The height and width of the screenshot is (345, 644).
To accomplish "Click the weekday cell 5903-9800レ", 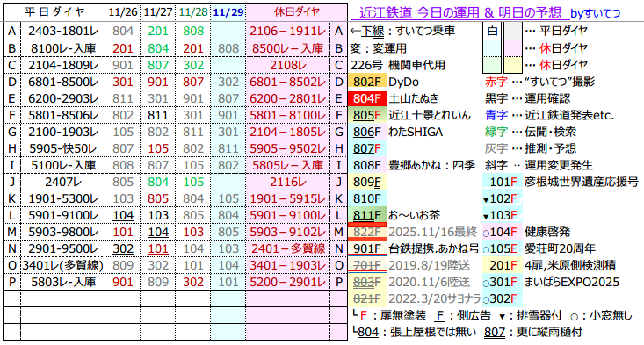I will click(63, 232).
